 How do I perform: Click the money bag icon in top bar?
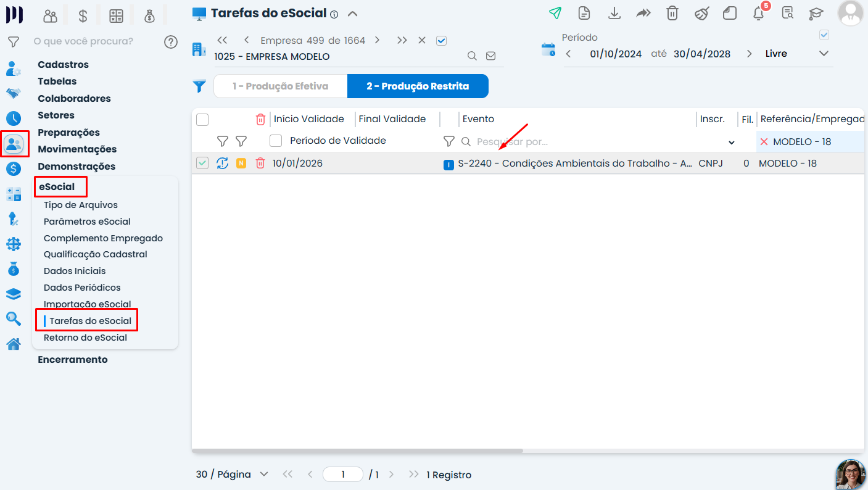tap(149, 16)
